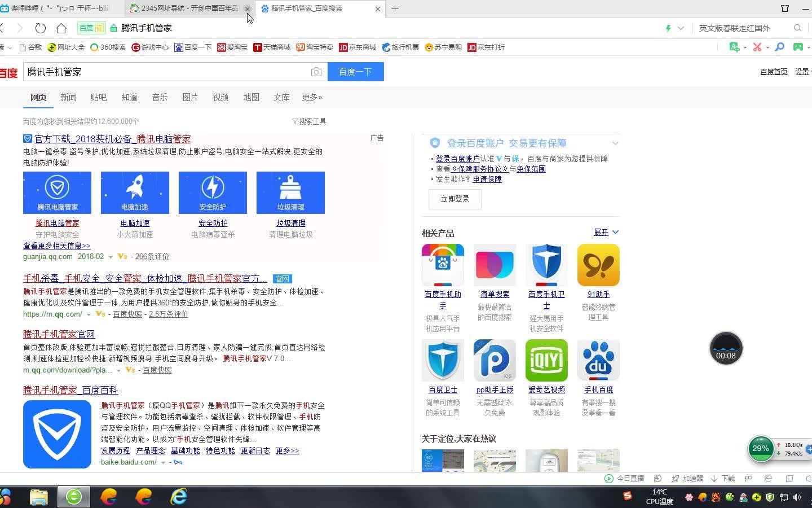812x508 pixels.
Task: Select the 图片 search category
Action: 190,97
